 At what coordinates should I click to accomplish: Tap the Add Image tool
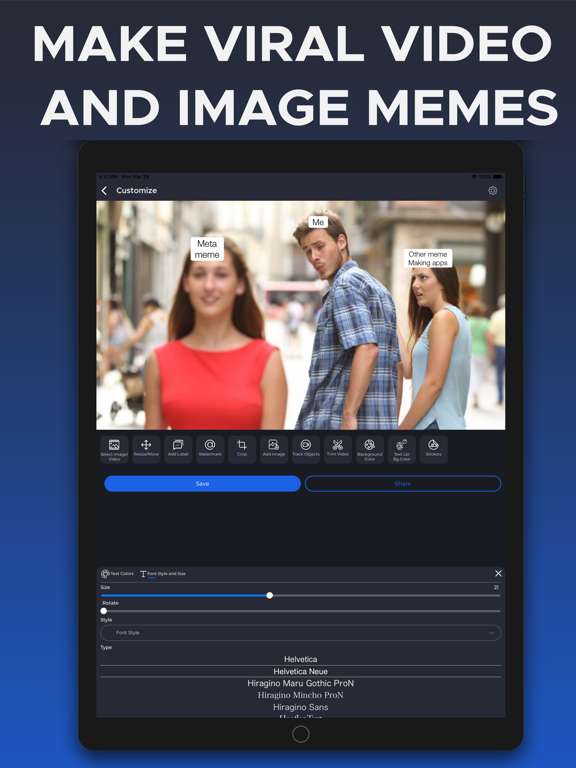point(274,449)
